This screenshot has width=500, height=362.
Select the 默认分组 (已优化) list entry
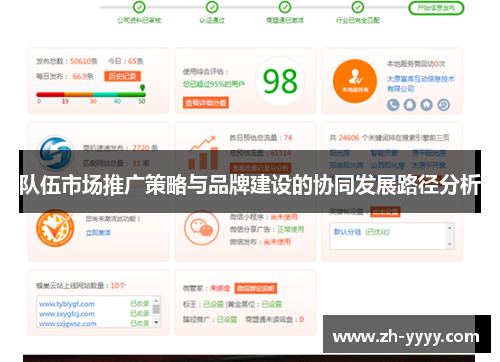click(x=362, y=232)
